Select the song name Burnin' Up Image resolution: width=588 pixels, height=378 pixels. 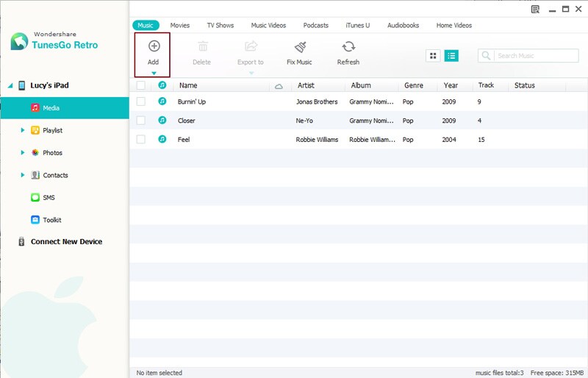tap(192, 101)
